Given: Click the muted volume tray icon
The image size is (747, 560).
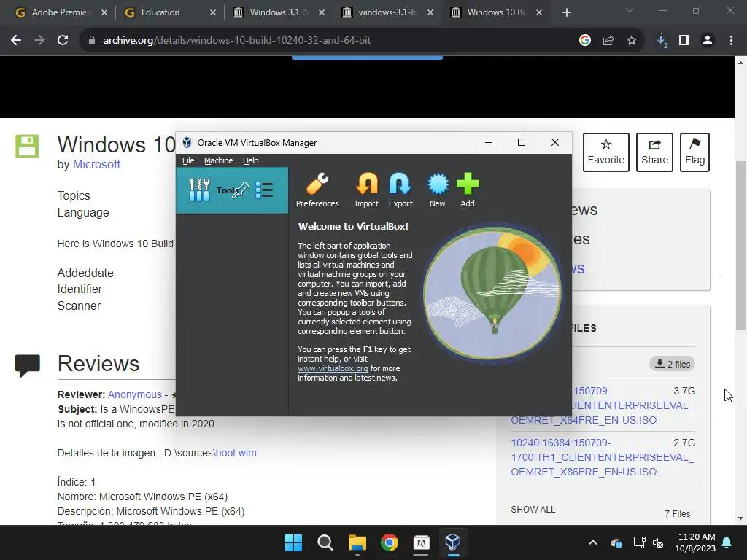Looking at the screenshot, I should click(x=659, y=542).
